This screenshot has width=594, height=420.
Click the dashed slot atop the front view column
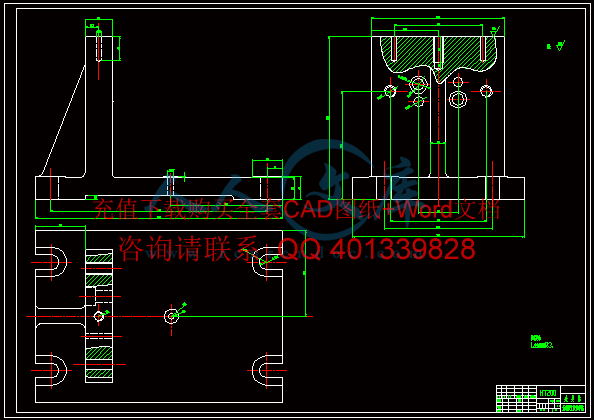[99, 46]
